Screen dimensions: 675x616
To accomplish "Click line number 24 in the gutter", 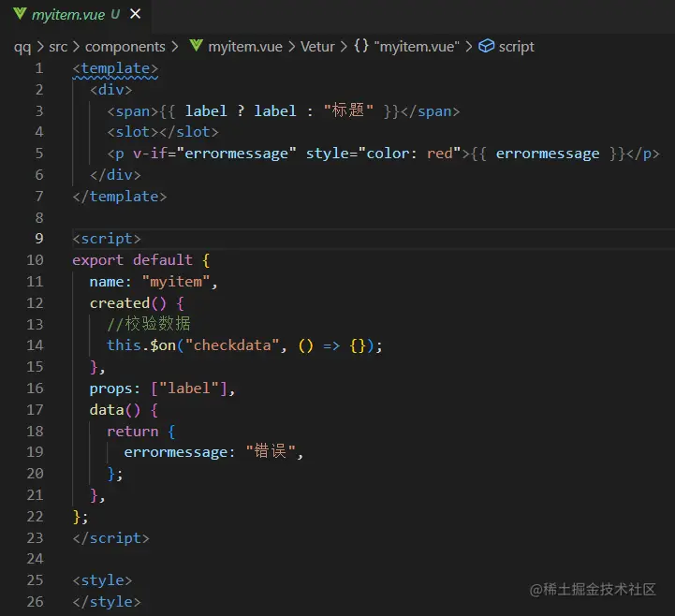I will click(x=35, y=559).
